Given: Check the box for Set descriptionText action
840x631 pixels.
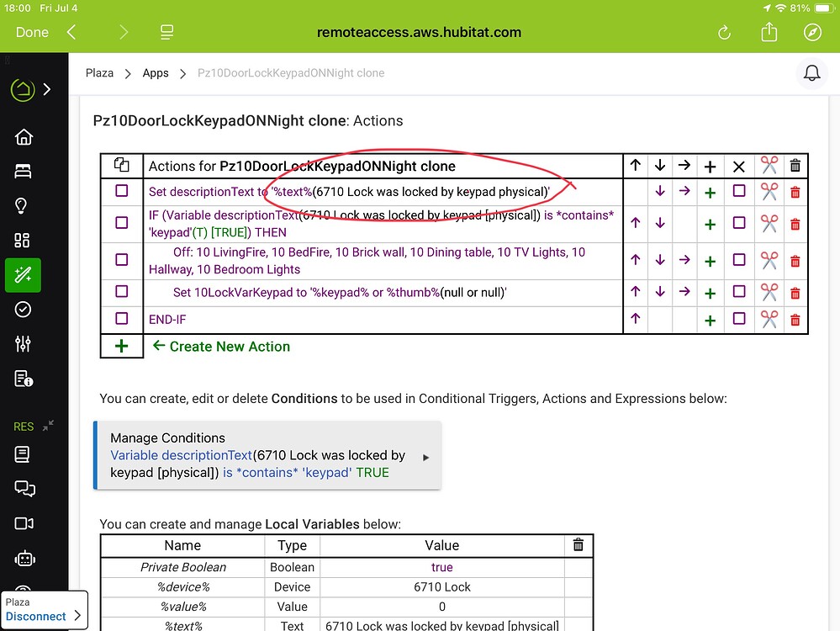Looking at the screenshot, I should pyautogui.click(x=122, y=191).
